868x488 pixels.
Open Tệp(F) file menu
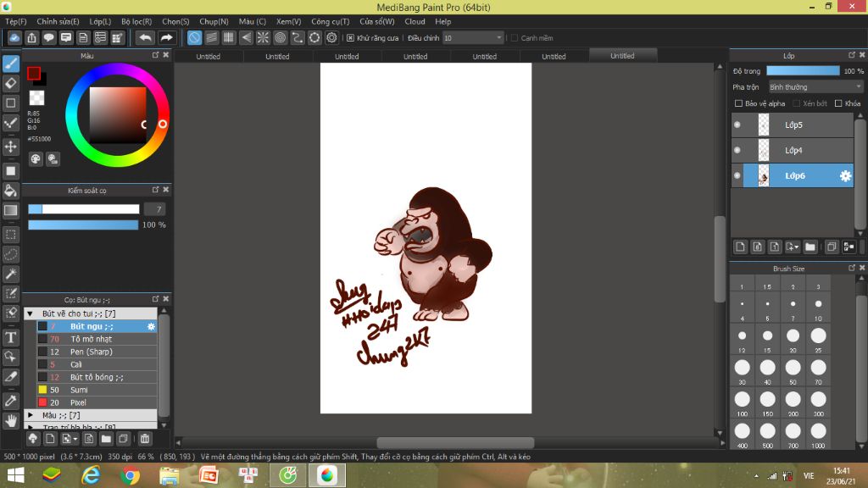click(x=15, y=21)
